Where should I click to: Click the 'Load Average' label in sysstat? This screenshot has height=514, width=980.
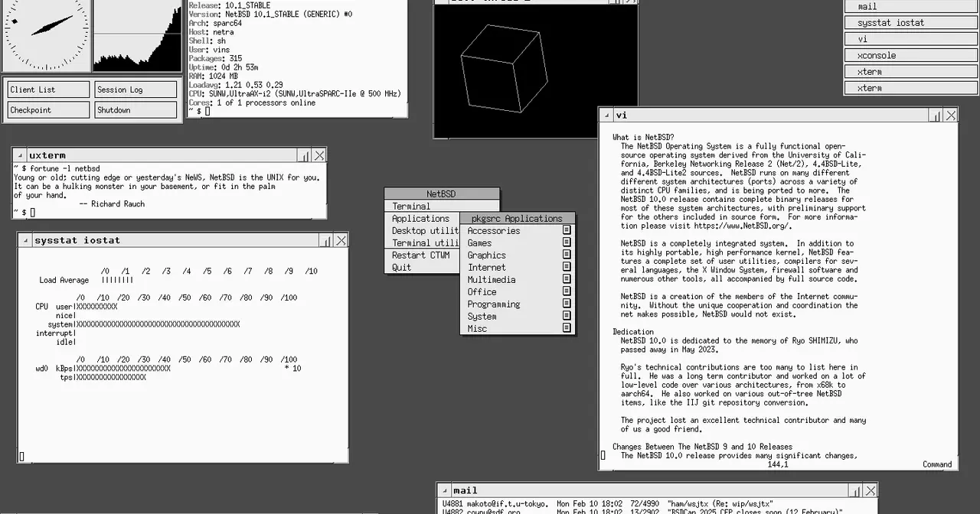64,280
